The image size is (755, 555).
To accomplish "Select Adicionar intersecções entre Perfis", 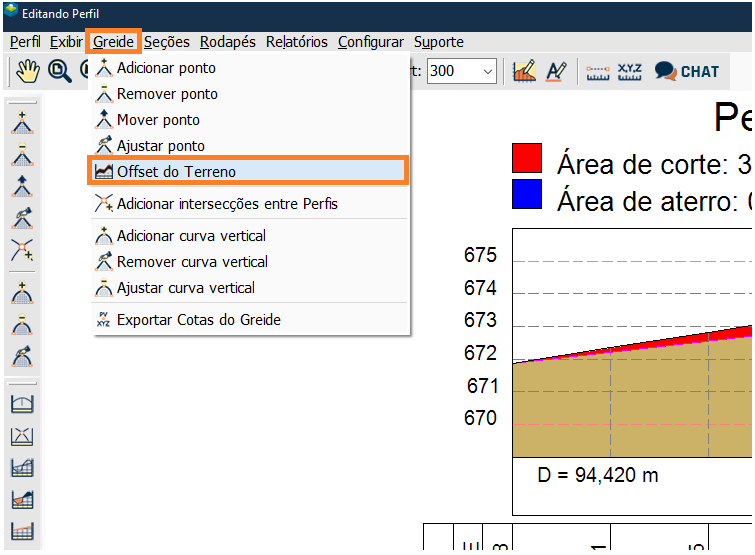I will tap(227, 204).
